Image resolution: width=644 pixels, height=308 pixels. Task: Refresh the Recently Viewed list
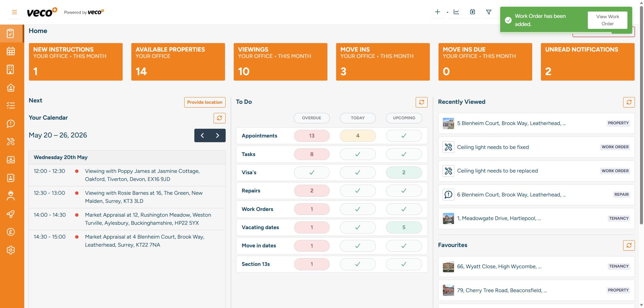pyautogui.click(x=629, y=102)
